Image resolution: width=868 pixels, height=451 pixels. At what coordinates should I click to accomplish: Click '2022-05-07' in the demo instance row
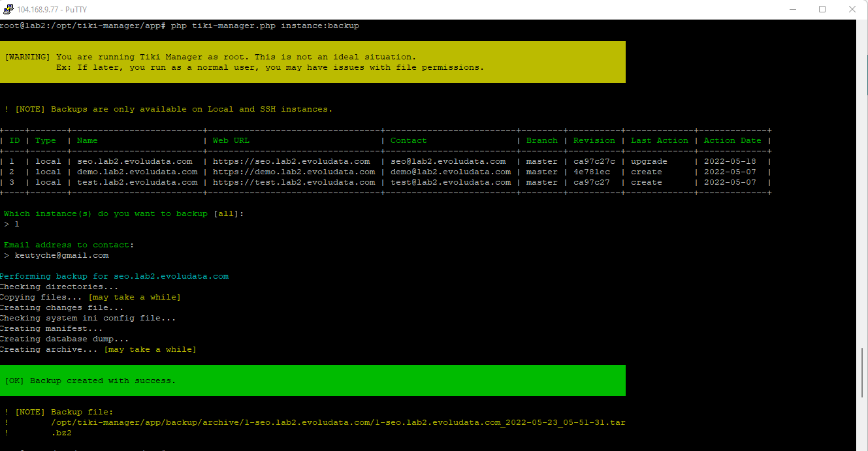coord(730,172)
